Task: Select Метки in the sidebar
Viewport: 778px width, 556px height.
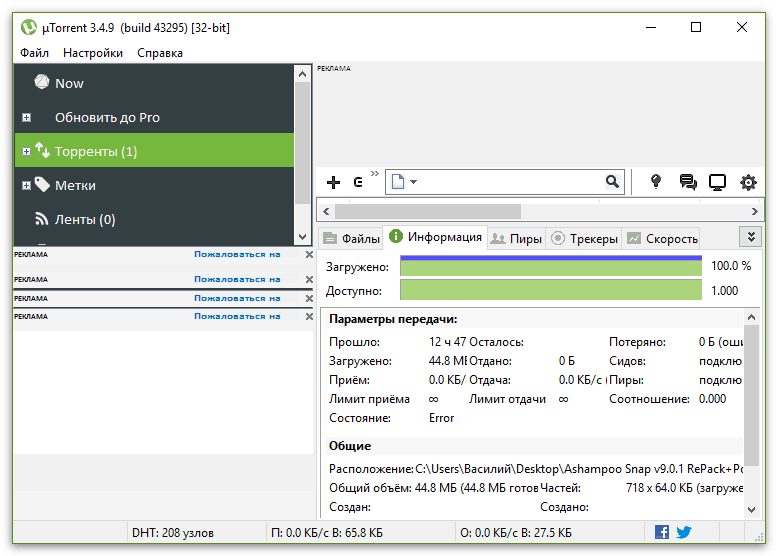Action: 154,185
